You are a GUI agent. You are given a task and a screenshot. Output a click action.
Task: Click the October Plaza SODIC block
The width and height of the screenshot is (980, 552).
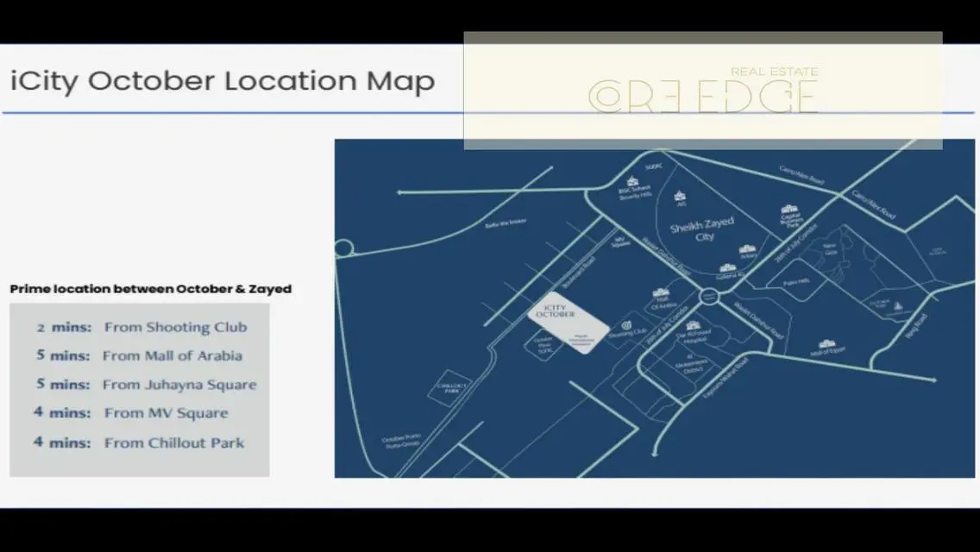coord(543,344)
